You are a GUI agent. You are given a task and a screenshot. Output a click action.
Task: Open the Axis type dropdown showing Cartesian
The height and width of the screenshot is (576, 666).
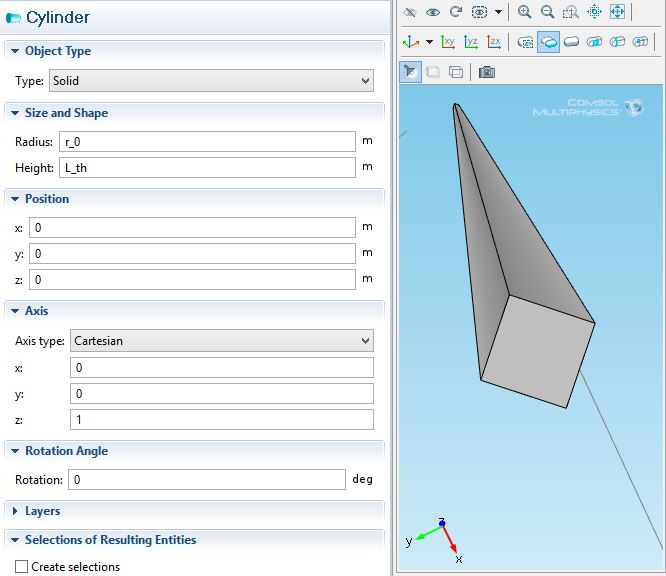221,341
